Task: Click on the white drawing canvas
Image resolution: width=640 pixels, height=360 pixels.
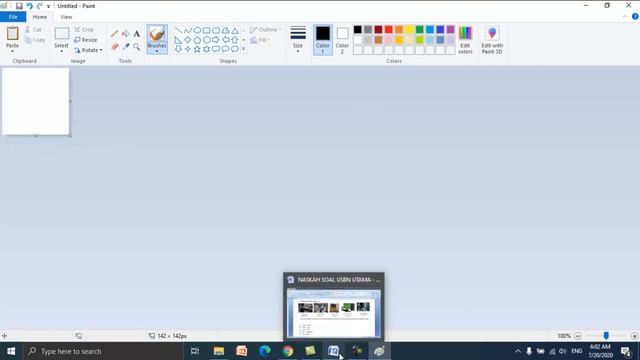Action: [36, 101]
